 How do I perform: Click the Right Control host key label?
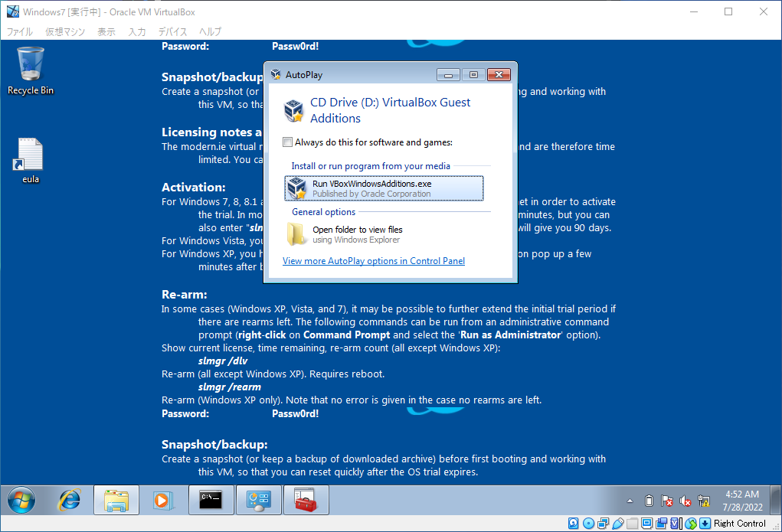click(x=740, y=523)
